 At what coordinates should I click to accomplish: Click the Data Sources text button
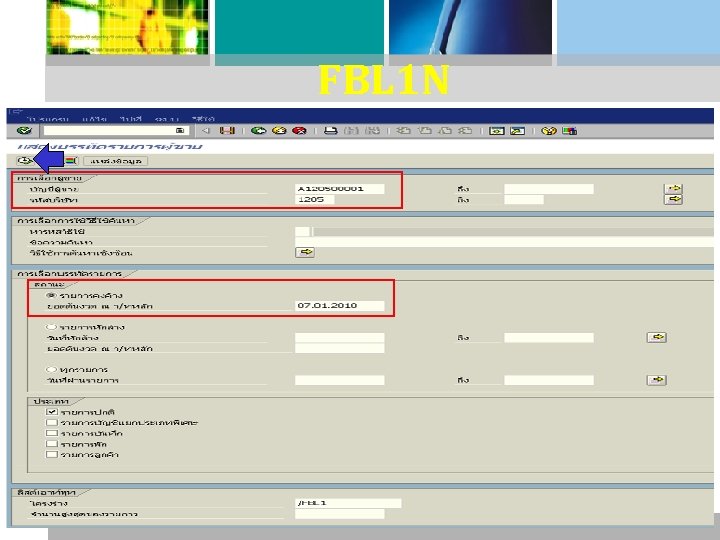click(116, 161)
